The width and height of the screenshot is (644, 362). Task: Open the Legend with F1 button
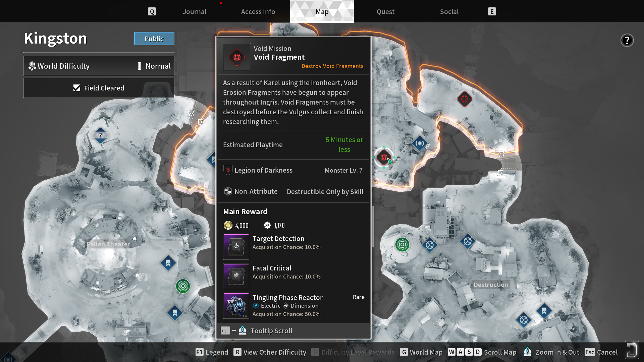click(212, 352)
